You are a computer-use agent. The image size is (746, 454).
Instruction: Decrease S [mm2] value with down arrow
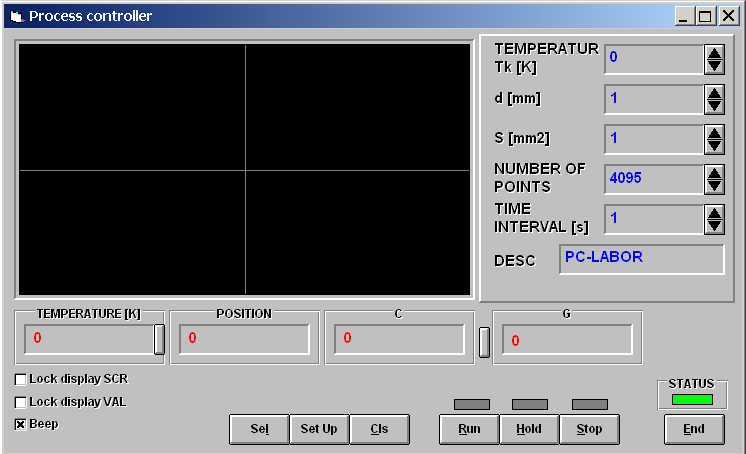pyautogui.click(x=714, y=147)
